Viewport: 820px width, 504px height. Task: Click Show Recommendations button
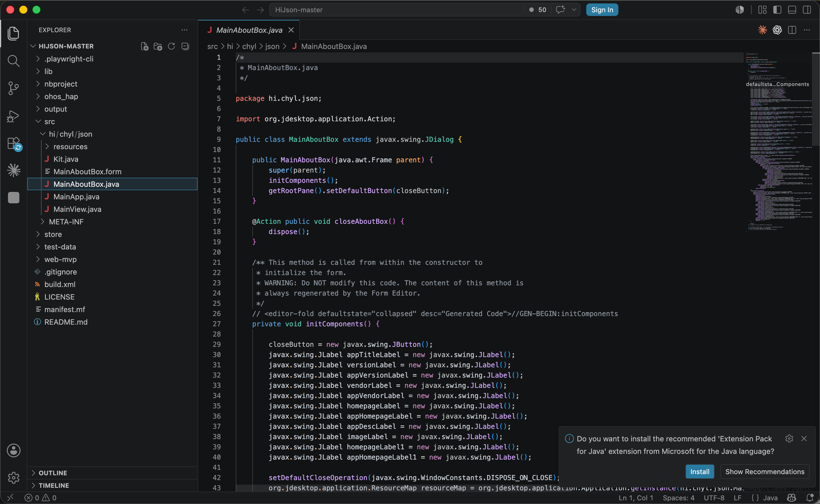click(x=765, y=472)
